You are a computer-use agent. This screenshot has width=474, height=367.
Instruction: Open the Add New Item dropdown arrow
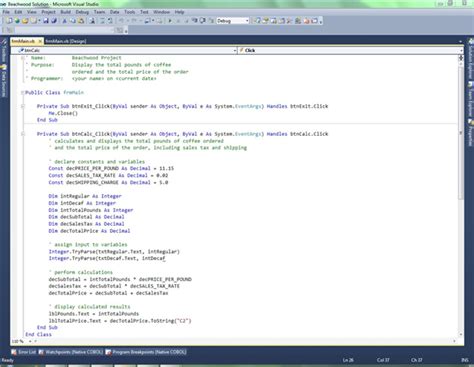tap(39, 21)
